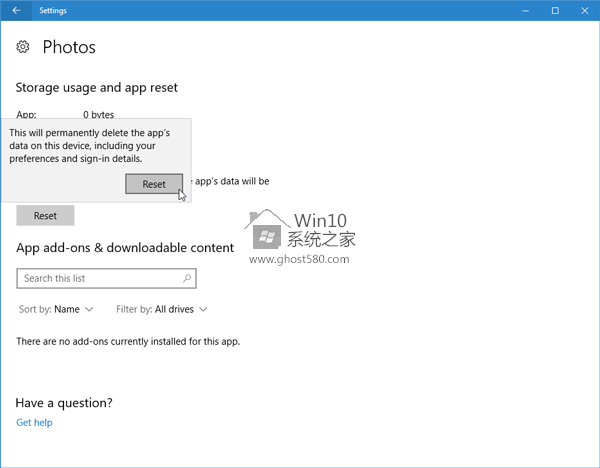600x468 pixels.
Task: Click the 0 bytes app size value
Action: coord(99,114)
